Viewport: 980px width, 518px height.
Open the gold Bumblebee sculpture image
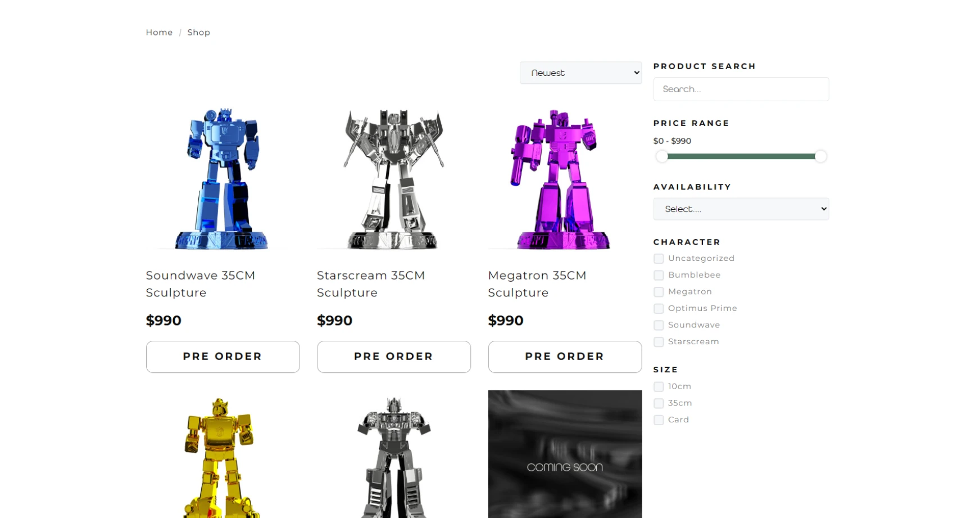(x=223, y=454)
